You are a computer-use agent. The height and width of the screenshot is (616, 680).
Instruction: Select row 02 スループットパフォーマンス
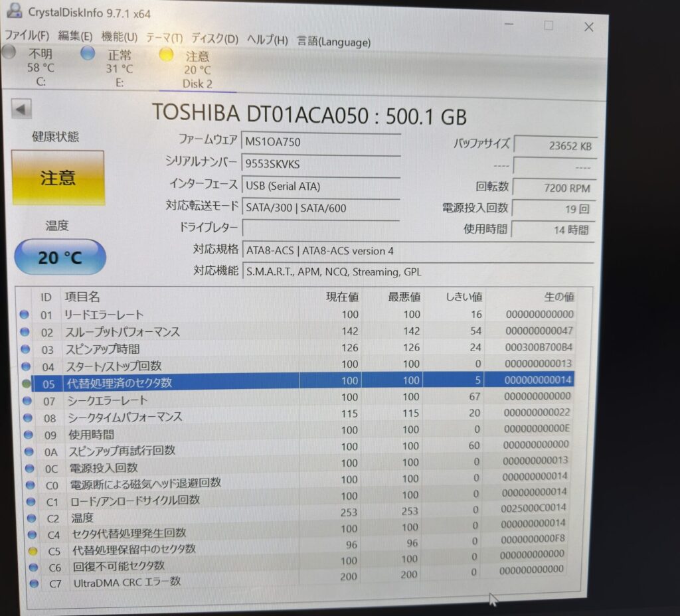point(298,332)
